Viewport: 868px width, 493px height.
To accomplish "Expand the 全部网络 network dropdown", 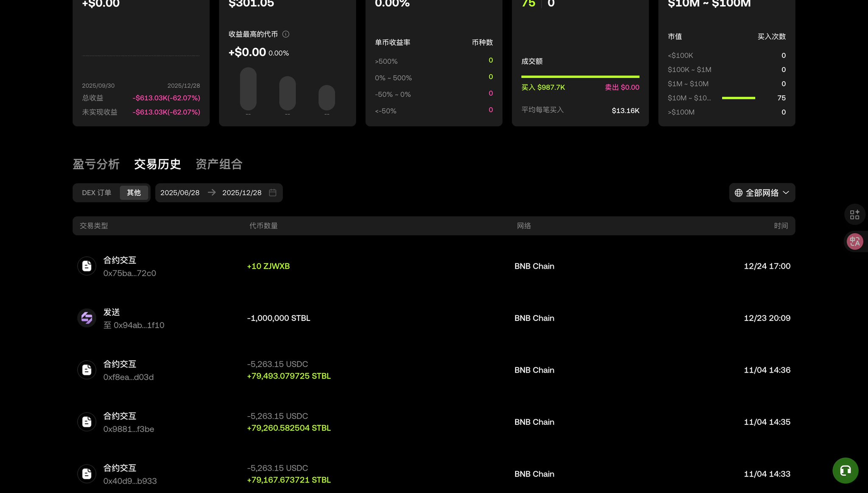I will [x=762, y=193].
